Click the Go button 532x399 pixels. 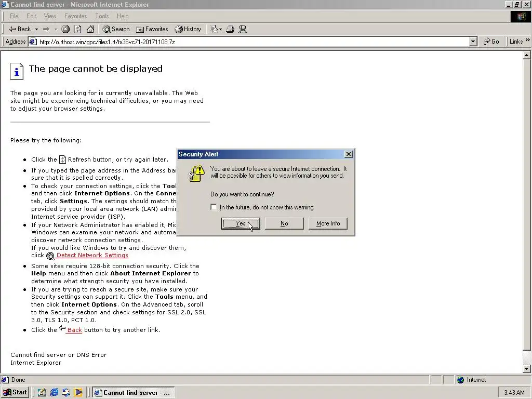click(491, 42)
